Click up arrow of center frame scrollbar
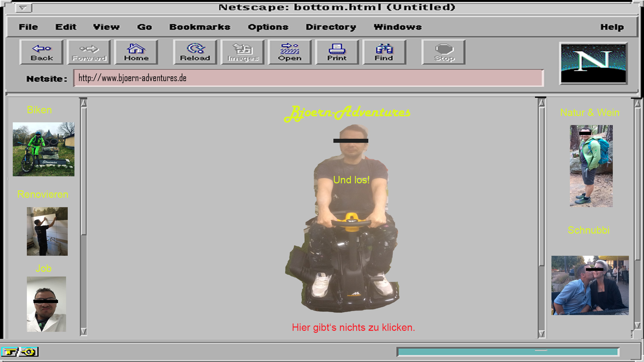This screenshot has height=362, width=644. [x=541, y=103]
